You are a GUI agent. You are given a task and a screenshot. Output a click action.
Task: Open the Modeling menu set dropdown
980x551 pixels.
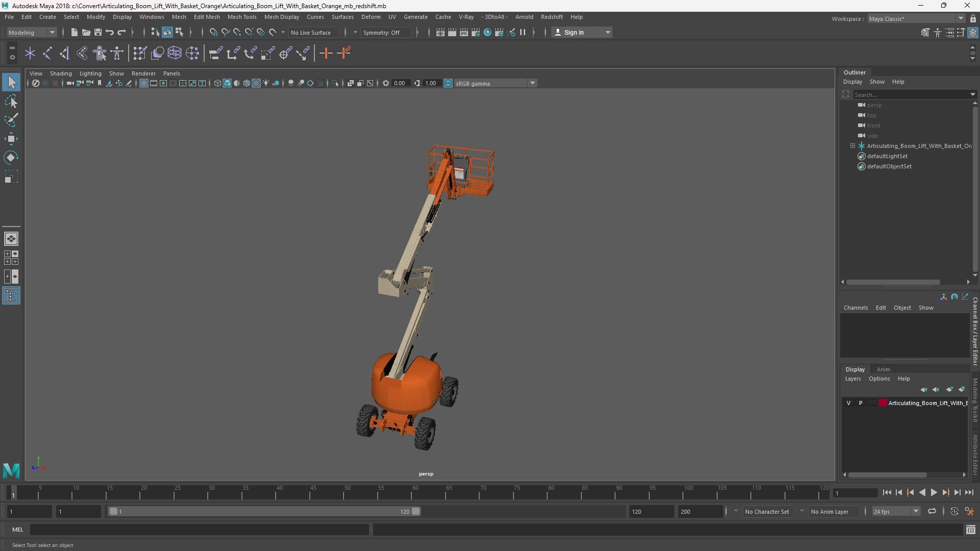(32, 32)
